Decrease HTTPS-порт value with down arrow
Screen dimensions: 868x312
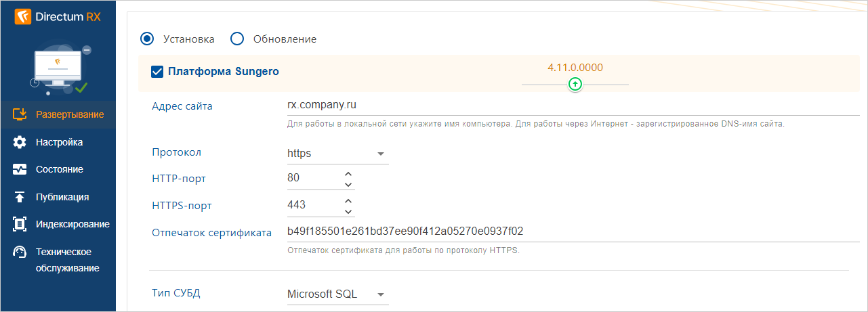pyautogui.click(x=348, y=210)
